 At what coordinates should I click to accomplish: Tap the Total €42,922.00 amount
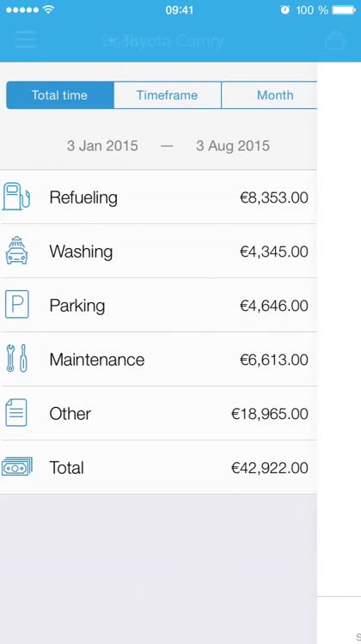click(270, 468)
